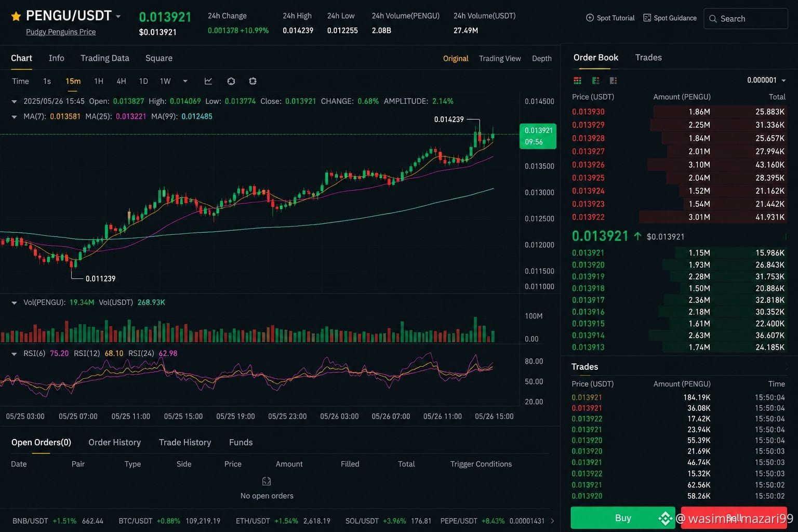Open chart settings gear icon
This screenshot has width=798, height=532.
point(252,81)
